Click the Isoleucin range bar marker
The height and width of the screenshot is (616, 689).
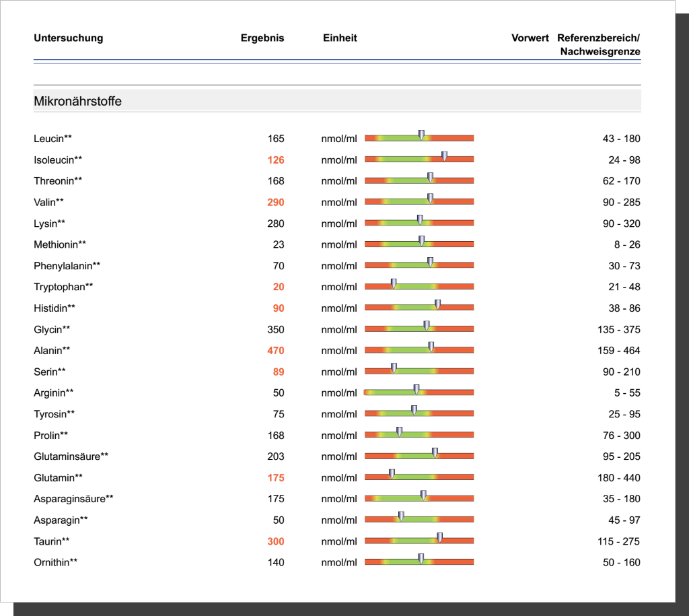(x=444, y=157)
